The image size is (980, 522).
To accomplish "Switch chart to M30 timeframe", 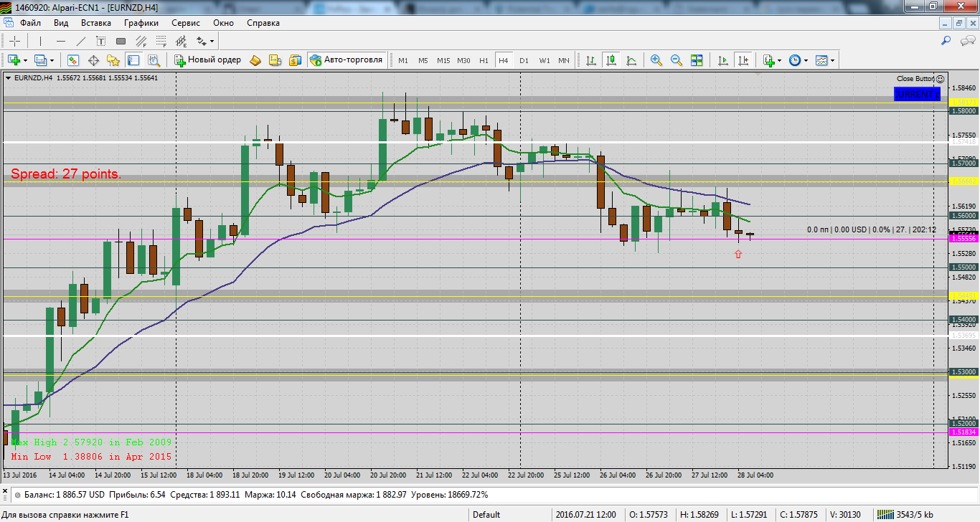I will 463,60.
